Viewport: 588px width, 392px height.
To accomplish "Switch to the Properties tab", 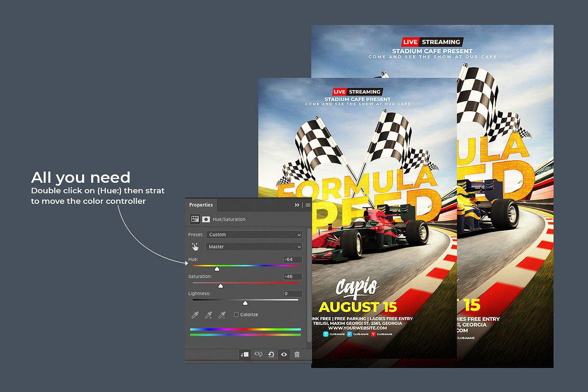I will pos(201,205).
